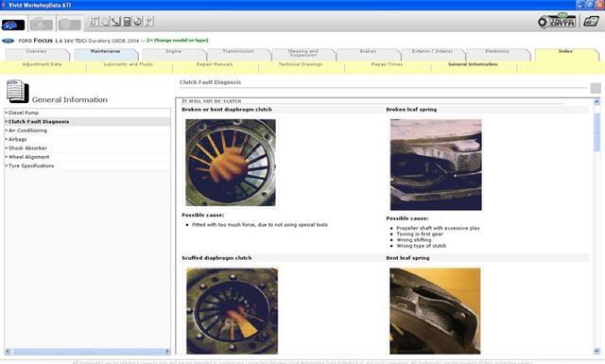This screenshot has width=605, height=364.
Task: Open the help question mark icon
Action: [x=148, y=21]
